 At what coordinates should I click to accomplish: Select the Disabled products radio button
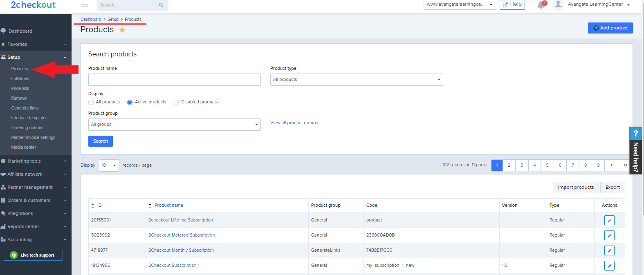tap(176, 102)
